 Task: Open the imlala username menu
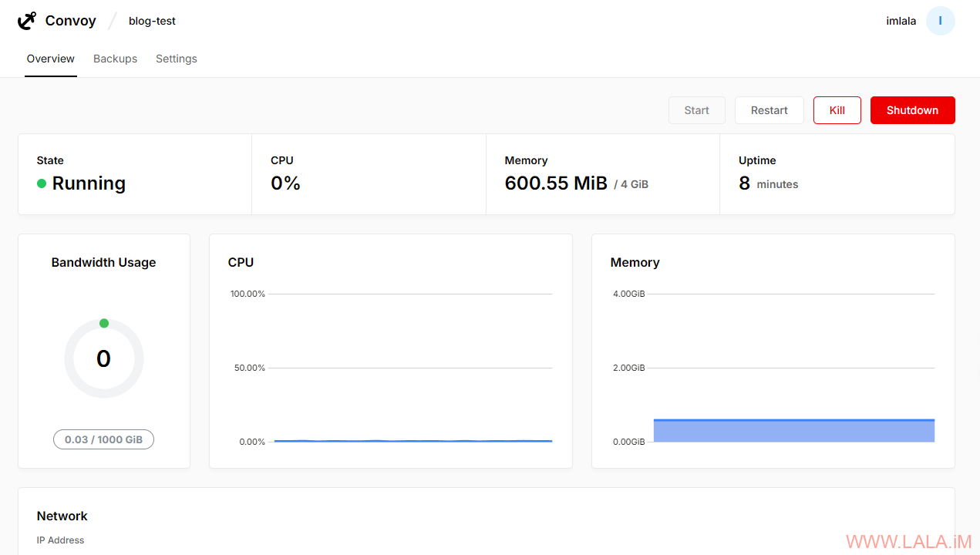(901, 21)
